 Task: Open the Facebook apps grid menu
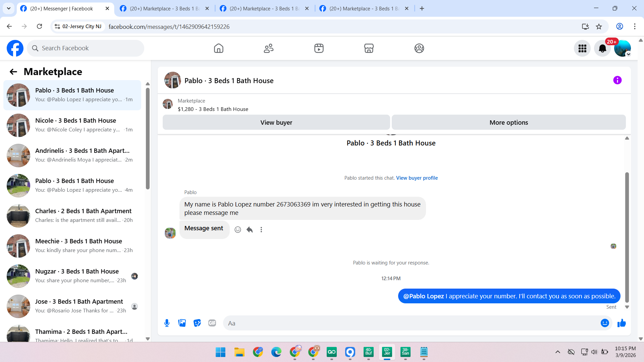point(582,49)
